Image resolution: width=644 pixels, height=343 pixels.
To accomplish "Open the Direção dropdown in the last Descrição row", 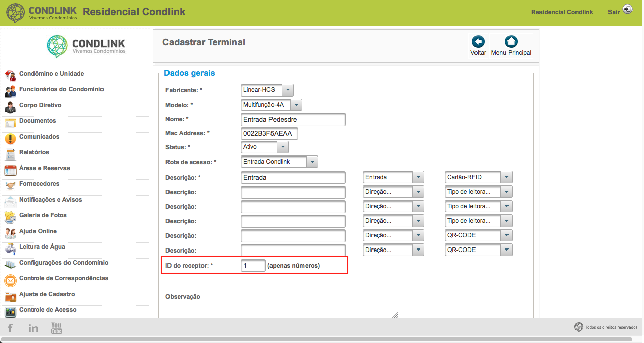I will click(393, 250).
